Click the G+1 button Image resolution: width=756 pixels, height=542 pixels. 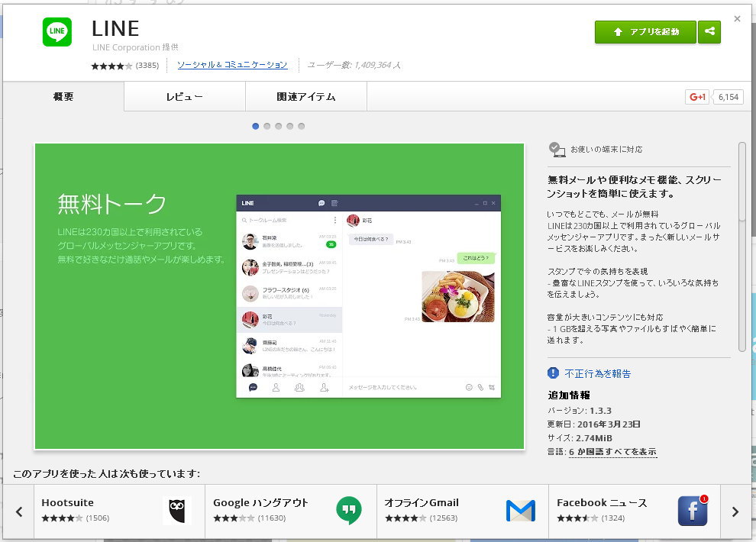tap(698, 97)
